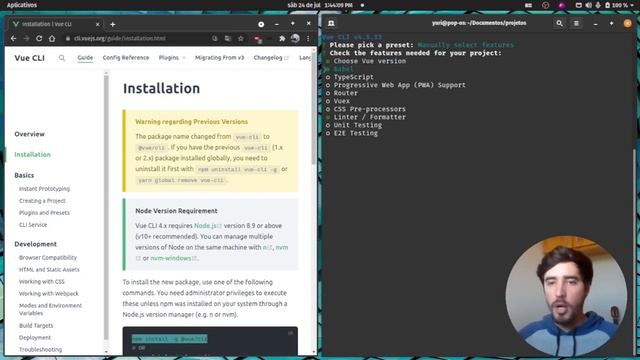Toggle E2E Testing feature
The image size is (640, 360).
coord(352,133)
